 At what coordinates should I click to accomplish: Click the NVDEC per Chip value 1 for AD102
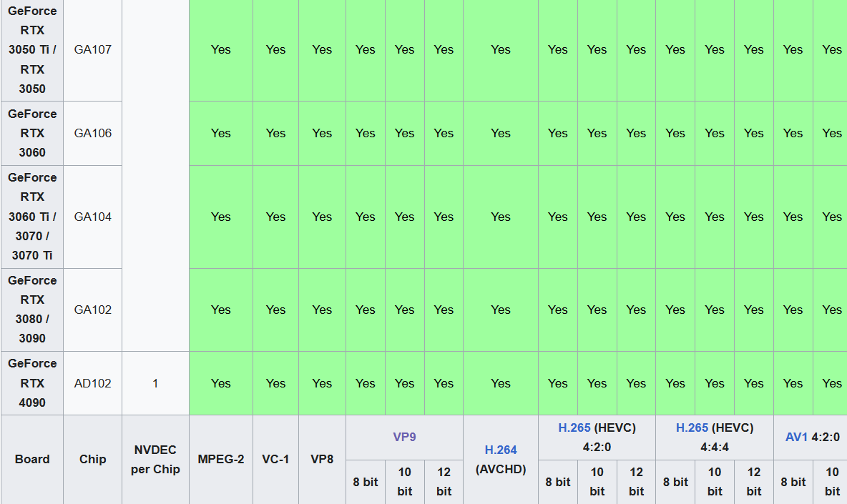point(155,383)
